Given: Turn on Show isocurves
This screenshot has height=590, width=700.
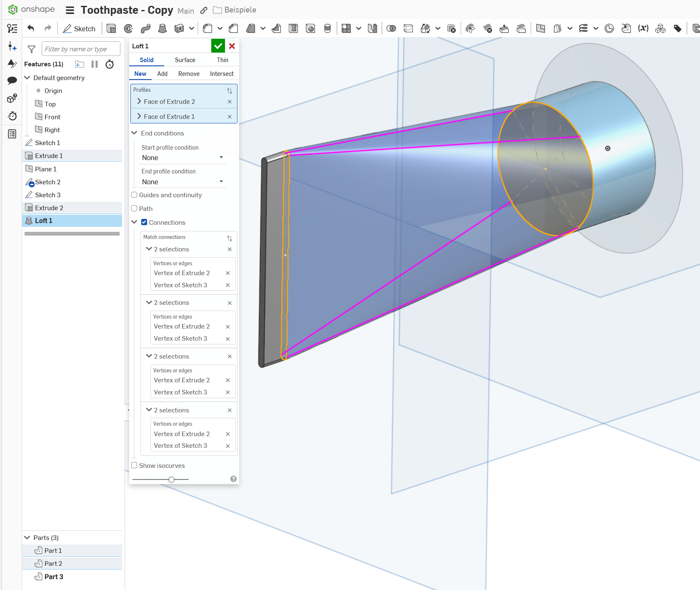Looking at the screenshot, I should click(x=135, y=465).
